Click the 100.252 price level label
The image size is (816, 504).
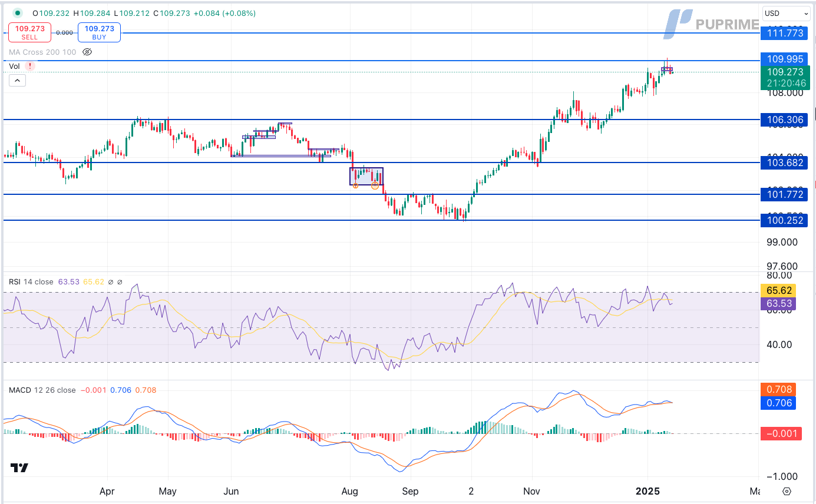pos(785,221)
